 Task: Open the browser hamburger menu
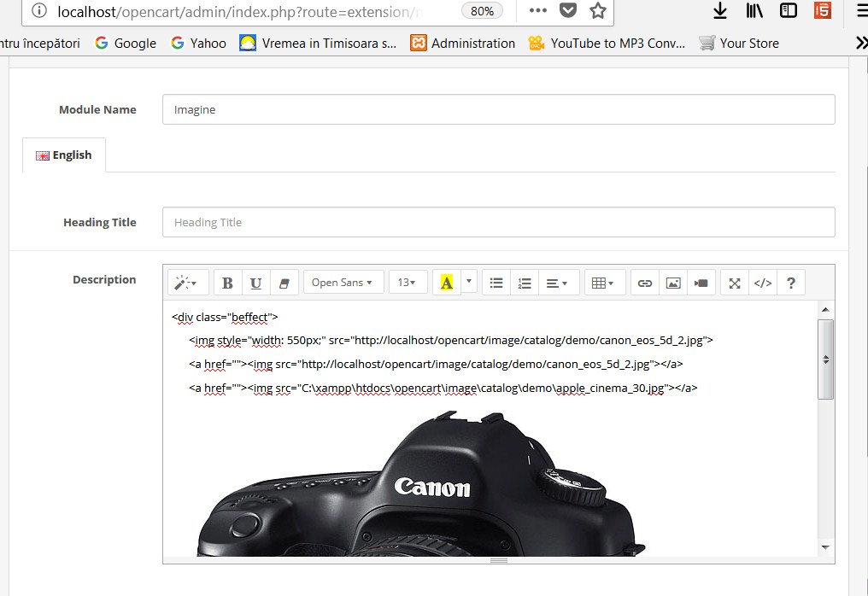863,10
